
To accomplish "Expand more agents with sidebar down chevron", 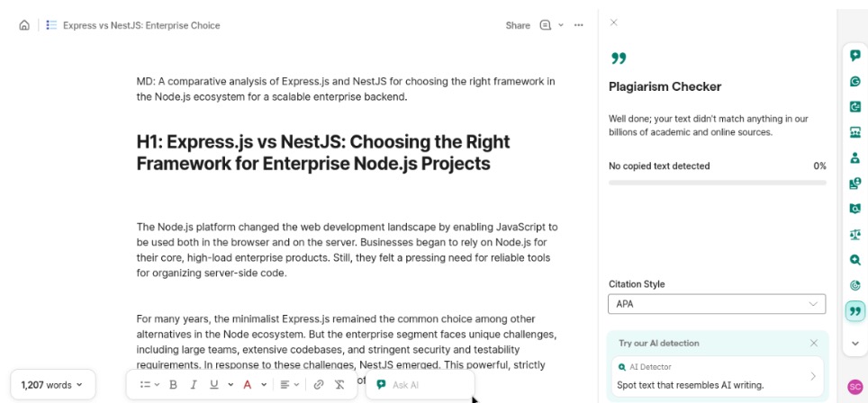I will (x=855, y=344).
